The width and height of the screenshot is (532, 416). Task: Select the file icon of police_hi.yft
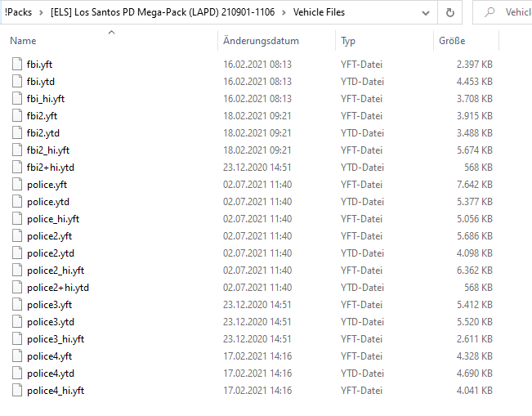[17, 218]
